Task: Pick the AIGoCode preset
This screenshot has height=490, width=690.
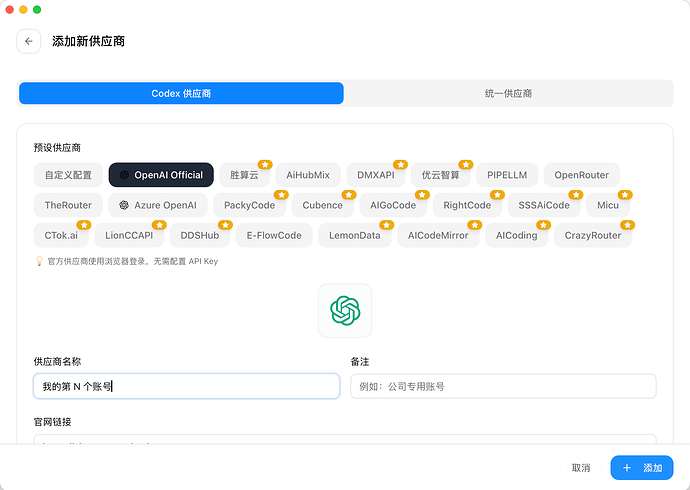Action: [393, 205]
